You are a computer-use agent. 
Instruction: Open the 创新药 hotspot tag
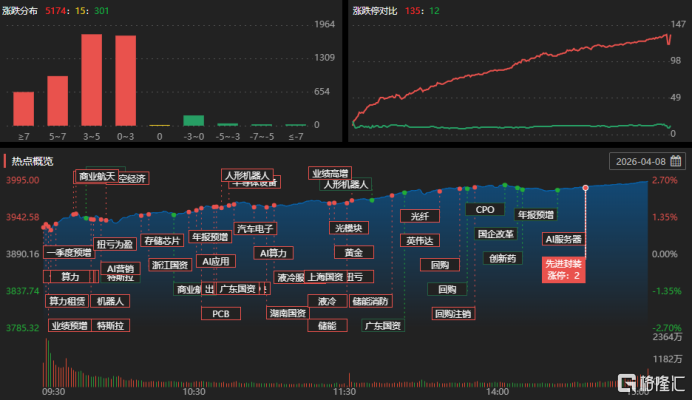coord(502,258)
